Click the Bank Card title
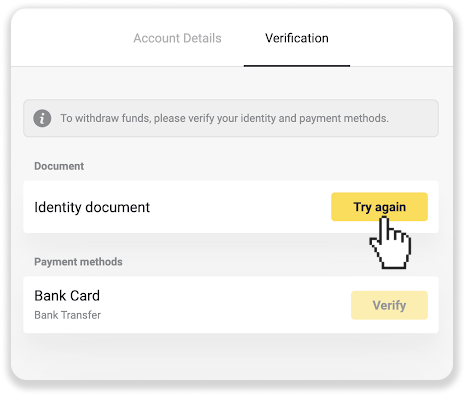466x396 pixels. click(x=67, y=296)
